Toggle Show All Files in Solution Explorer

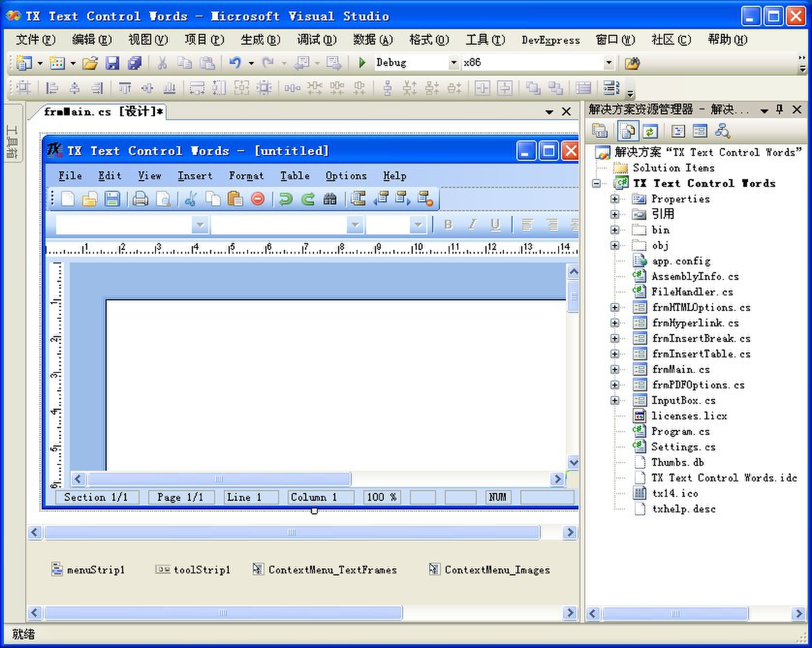[x=627, y=131]
